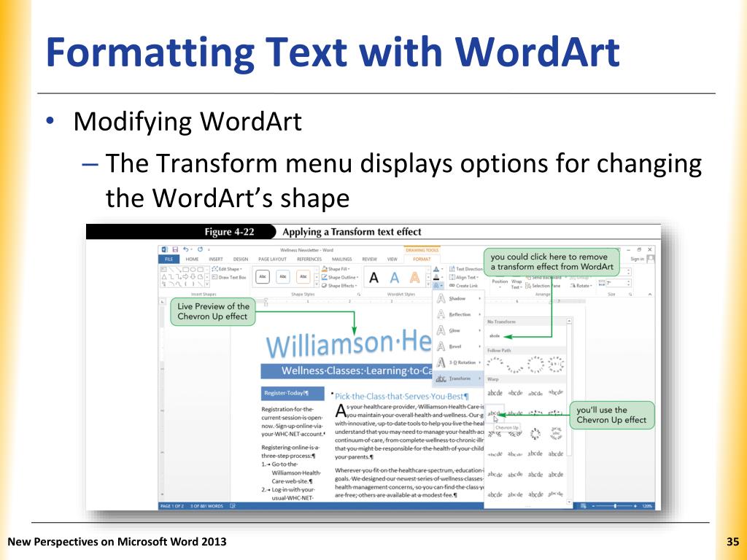This screenshot has width=747, height=560.
Task: Click Draw Text Box button
Action: point(229,277)
